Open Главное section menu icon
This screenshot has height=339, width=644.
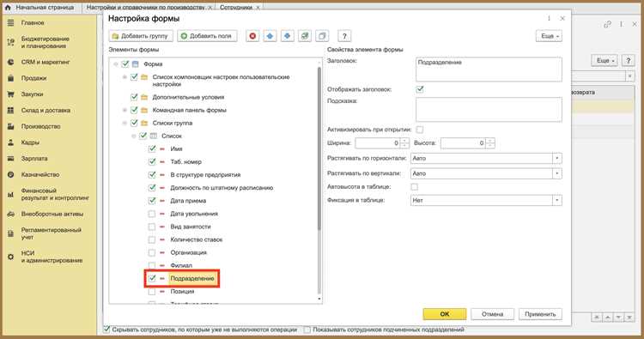click(10, 23)
